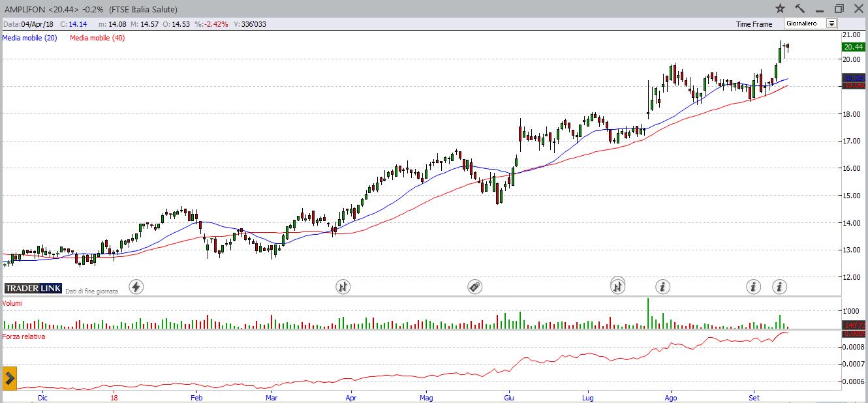Click the Data: 04/Apr/18 field

(28, 24)
